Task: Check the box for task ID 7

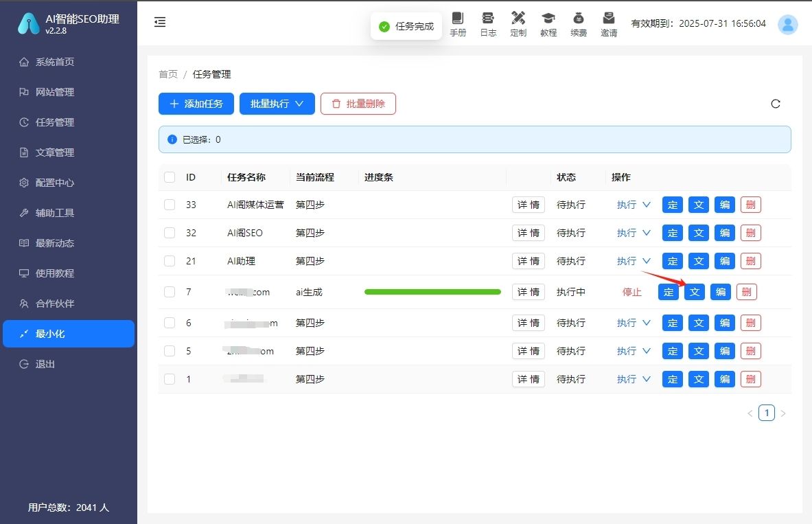Action: click(x=170, y=292)
